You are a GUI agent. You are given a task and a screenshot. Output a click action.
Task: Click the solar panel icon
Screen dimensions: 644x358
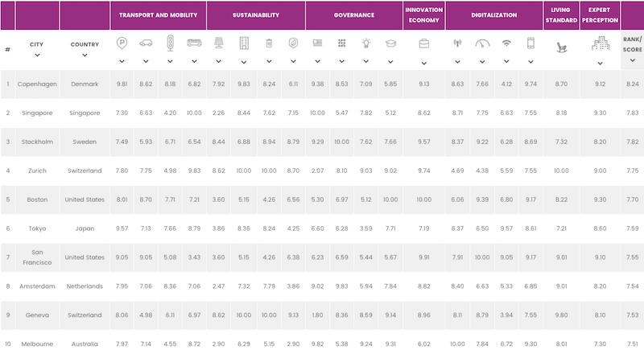[219, 44]
